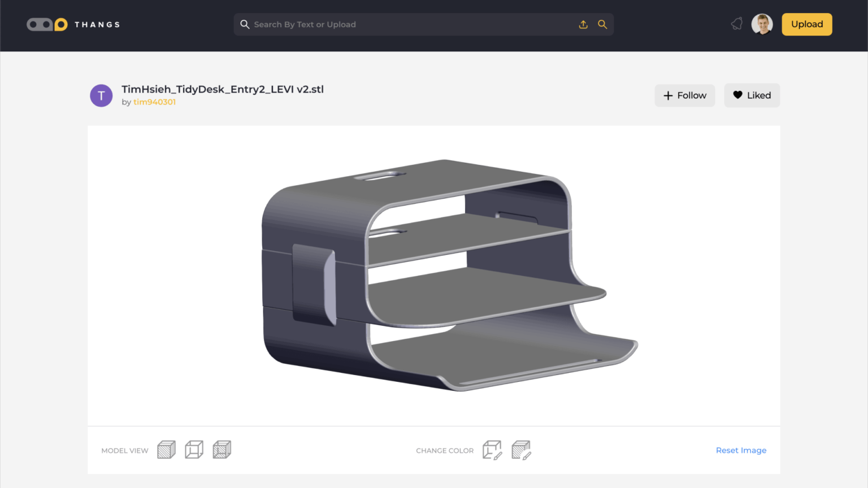Viewport: 868px width, 488px height.
Task: Open the wireframe color change tool
Action: (492, 449)
